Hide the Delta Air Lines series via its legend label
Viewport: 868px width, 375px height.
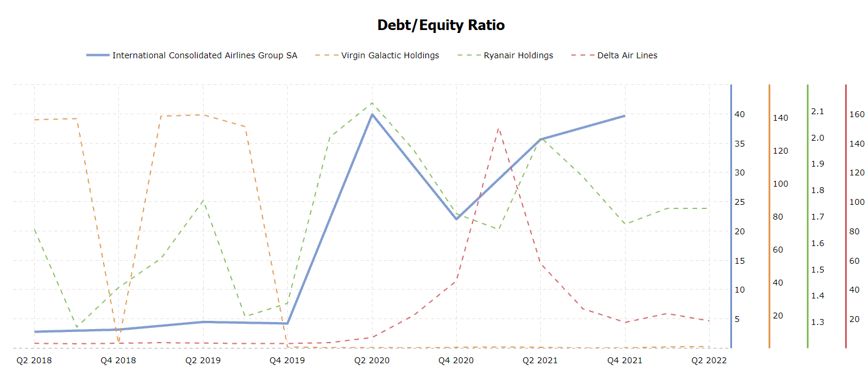627,55
